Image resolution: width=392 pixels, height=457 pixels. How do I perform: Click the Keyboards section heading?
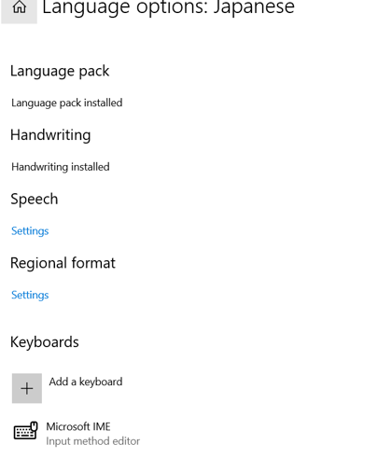[x=45, y=342]
